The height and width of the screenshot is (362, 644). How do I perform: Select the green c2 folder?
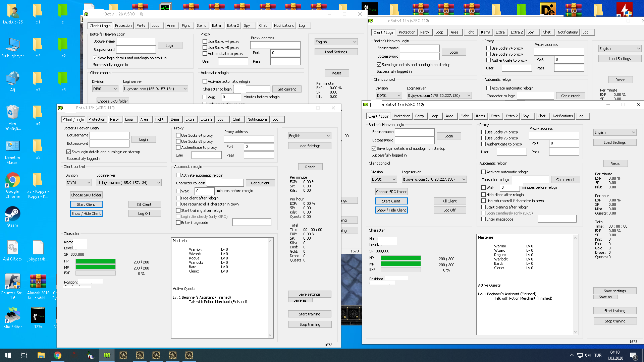(63, 47)
